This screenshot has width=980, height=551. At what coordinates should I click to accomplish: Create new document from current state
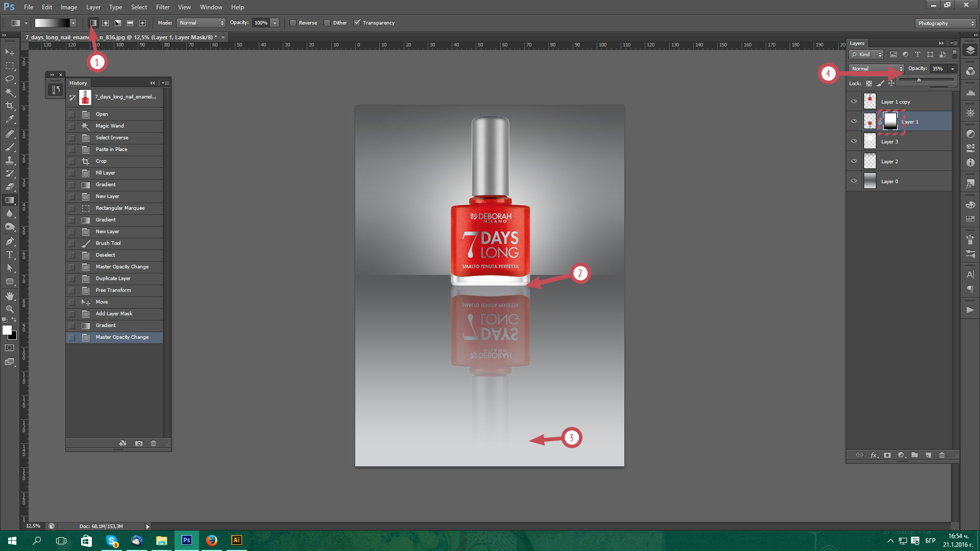pyautogui.click(x=122, y=443)
